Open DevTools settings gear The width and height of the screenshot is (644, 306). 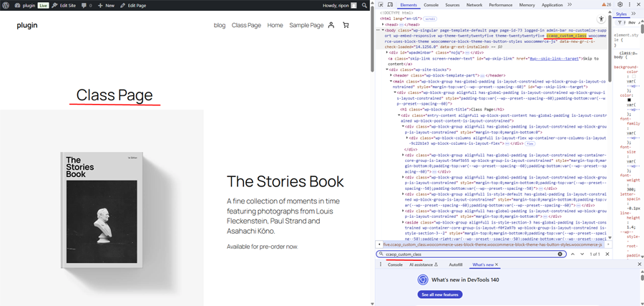(620, 4)
